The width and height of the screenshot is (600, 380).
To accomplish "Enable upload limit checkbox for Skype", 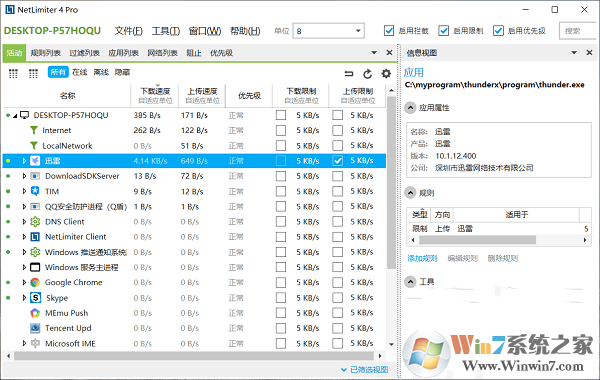I will (x=338, y=298).
